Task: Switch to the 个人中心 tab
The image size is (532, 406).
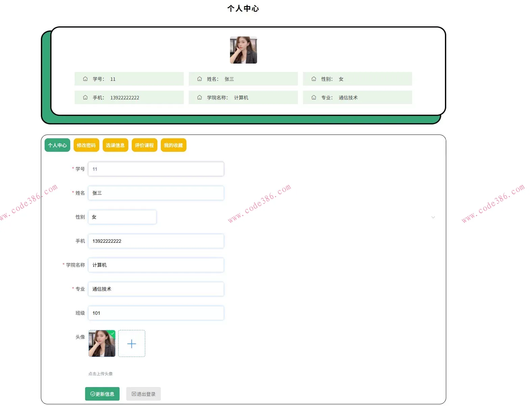Action: point(57,145)
